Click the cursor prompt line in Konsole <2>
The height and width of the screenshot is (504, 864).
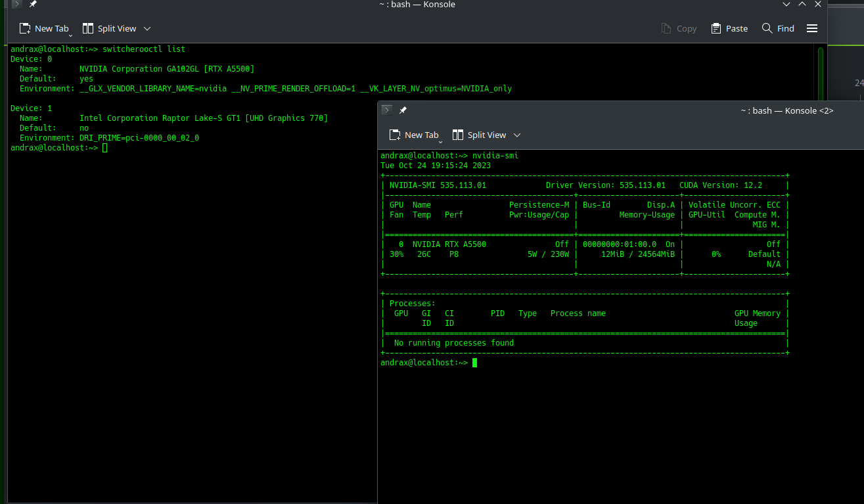(x=428, y=363)
